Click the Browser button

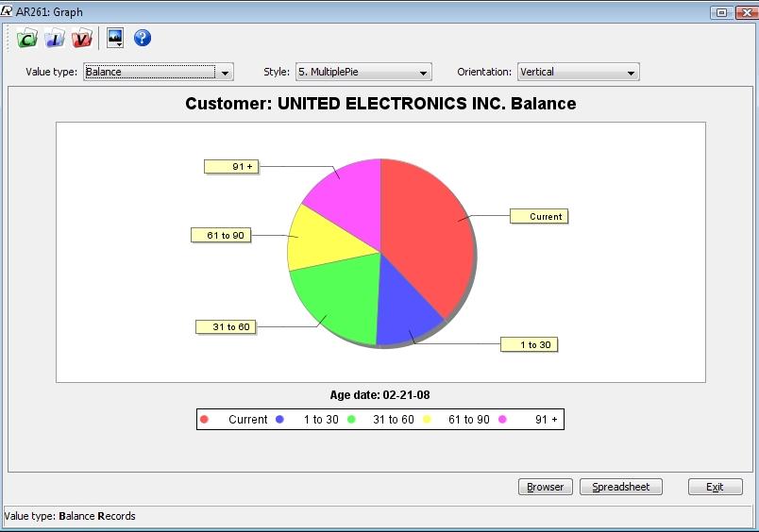(546, 487)
